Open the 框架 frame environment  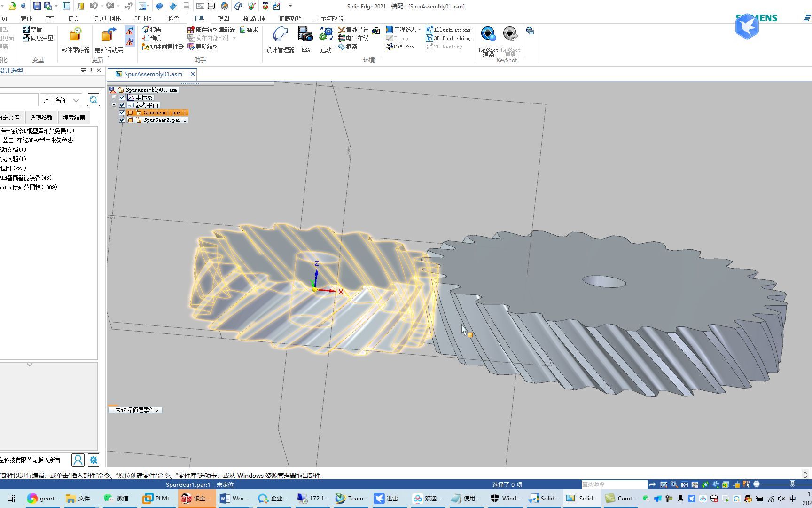[348, 47]
